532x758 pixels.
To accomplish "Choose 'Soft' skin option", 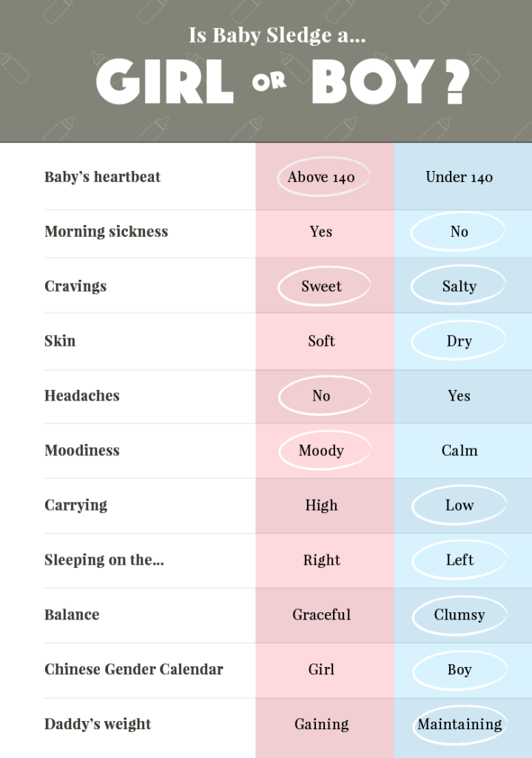I will point(321,341).
